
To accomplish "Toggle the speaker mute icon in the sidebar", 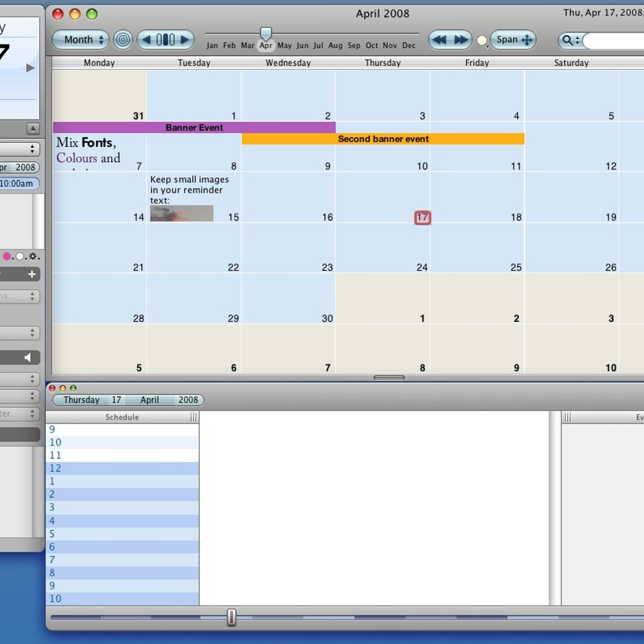I will pos(28,357).
